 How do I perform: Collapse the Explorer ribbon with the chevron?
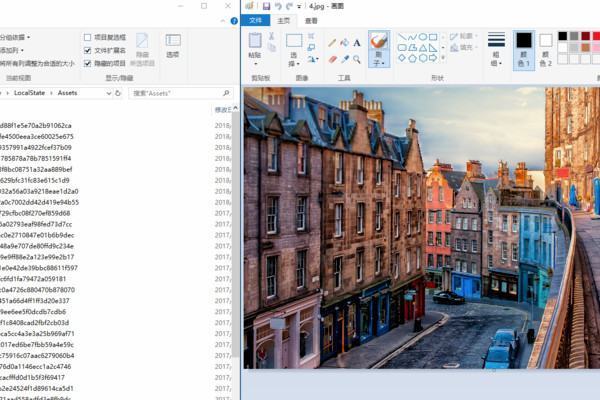[x=223, y=21]
